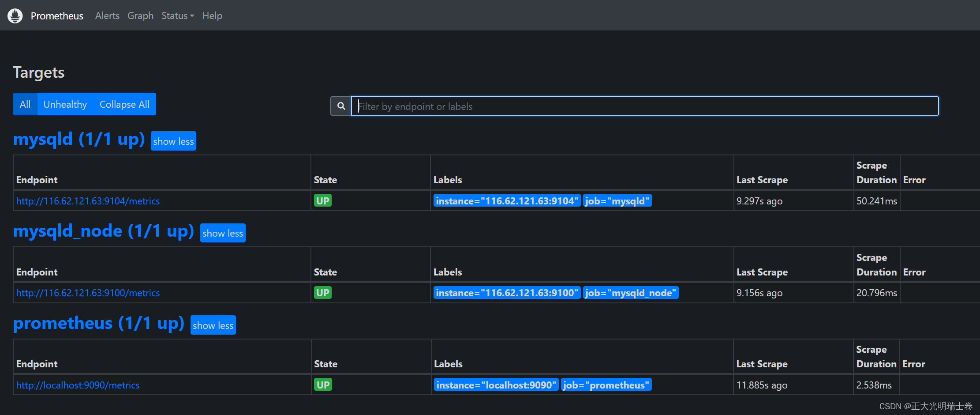Switch to the Graph page
The image size is (980, 415).
pos(140,15)
